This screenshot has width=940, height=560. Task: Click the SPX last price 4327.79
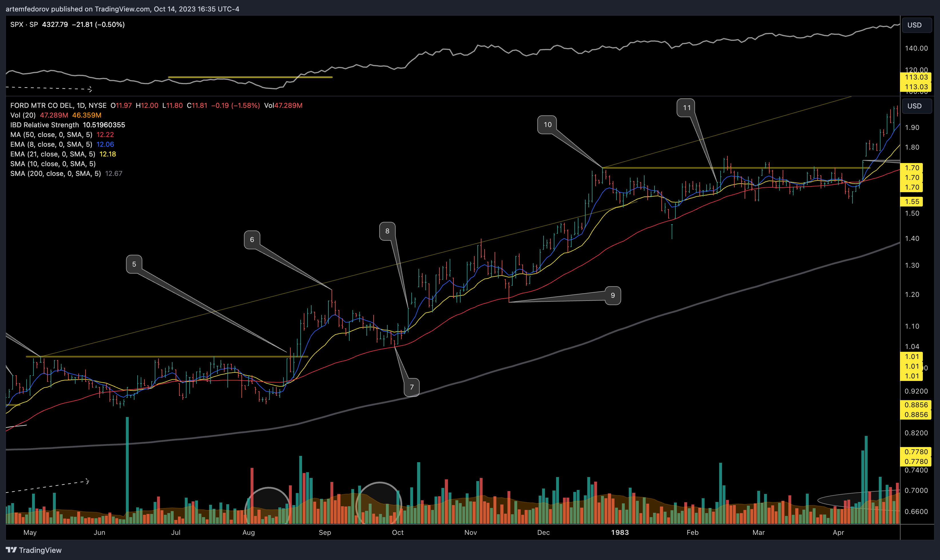pyautogui.click(x=55, y=25)
